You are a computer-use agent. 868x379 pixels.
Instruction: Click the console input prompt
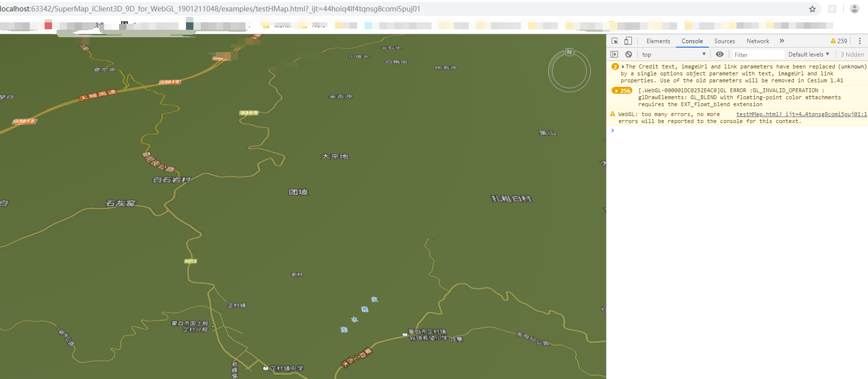point(739,130)
